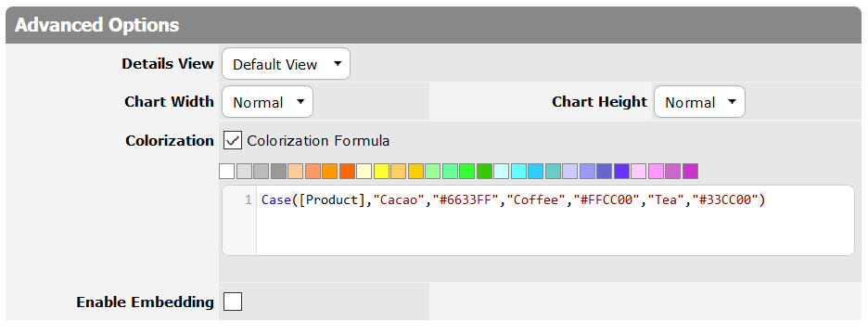This screenshot has height=334, width=868.
Task: Click the "#FFCC00" value in formula
Action: point(607,200)
